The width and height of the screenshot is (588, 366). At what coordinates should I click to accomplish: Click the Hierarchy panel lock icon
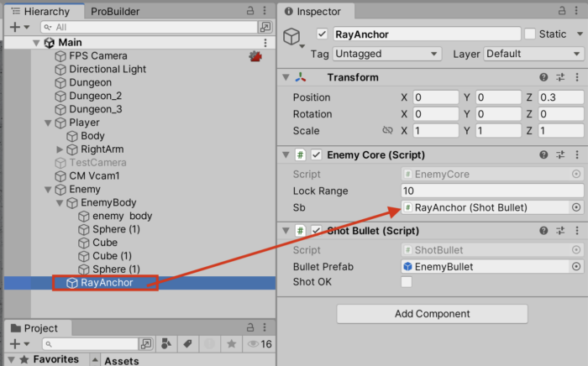coord(249,11)
